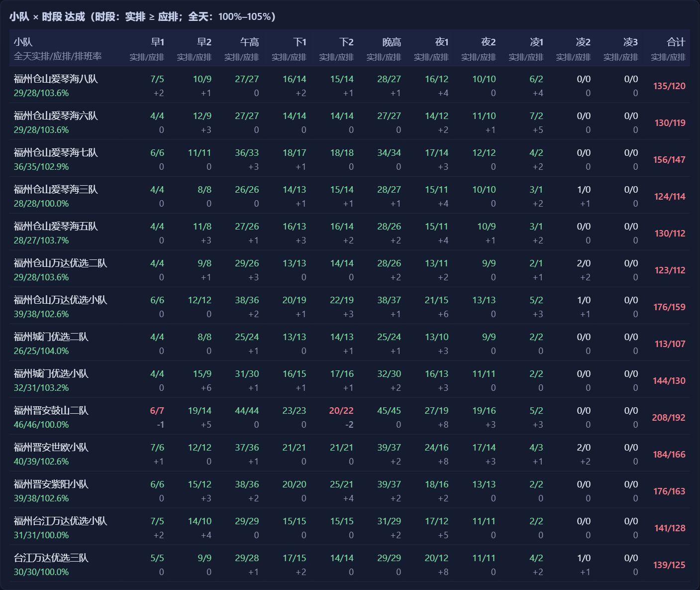Click 28/27/103.7% rate under 爱琴海五队

click(x=41, y=240)
